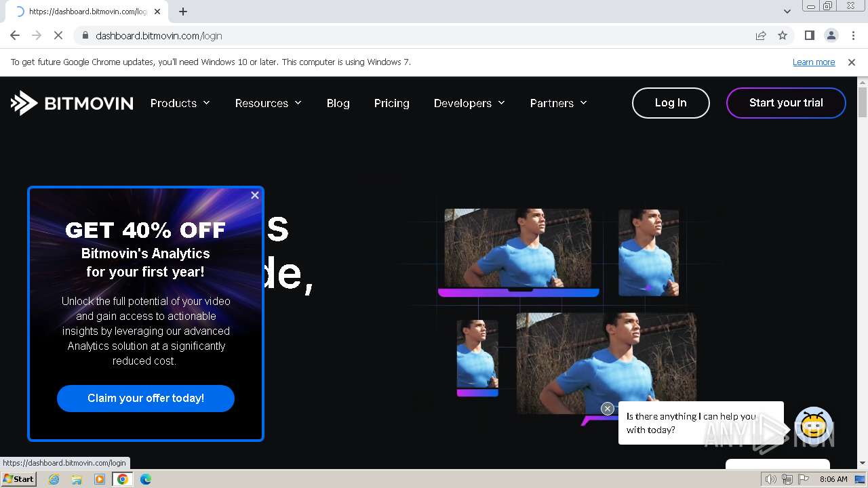Close the 40% off promo popup

[255, 195]
